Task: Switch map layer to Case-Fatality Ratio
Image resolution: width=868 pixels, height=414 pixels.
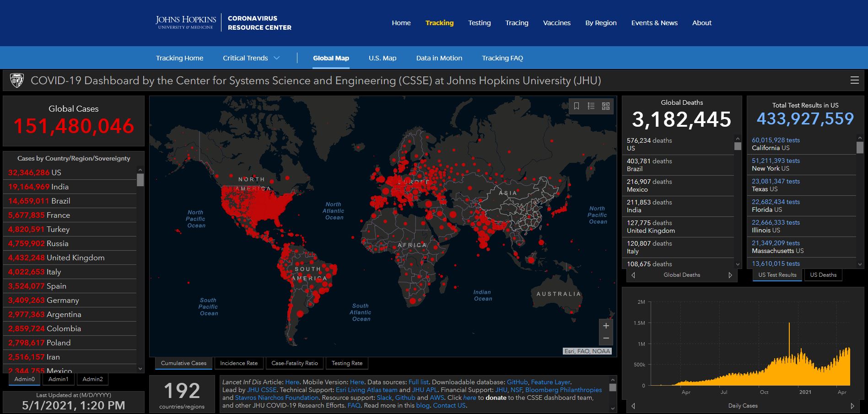Action: click(294, 363)
